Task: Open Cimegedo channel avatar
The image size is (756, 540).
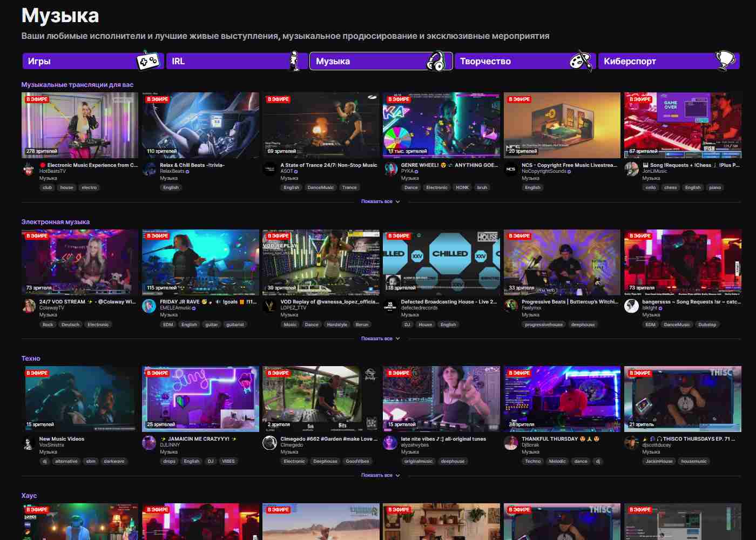Action: 269,443
